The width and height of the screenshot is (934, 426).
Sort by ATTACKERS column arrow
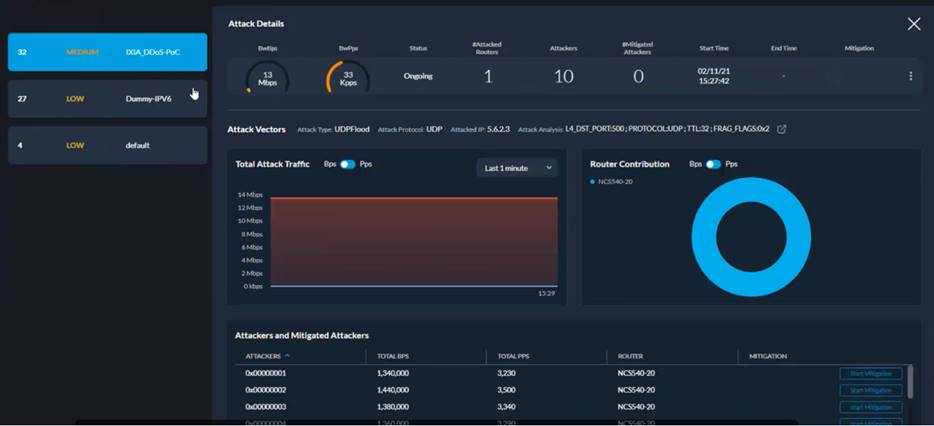pos(288,356)
